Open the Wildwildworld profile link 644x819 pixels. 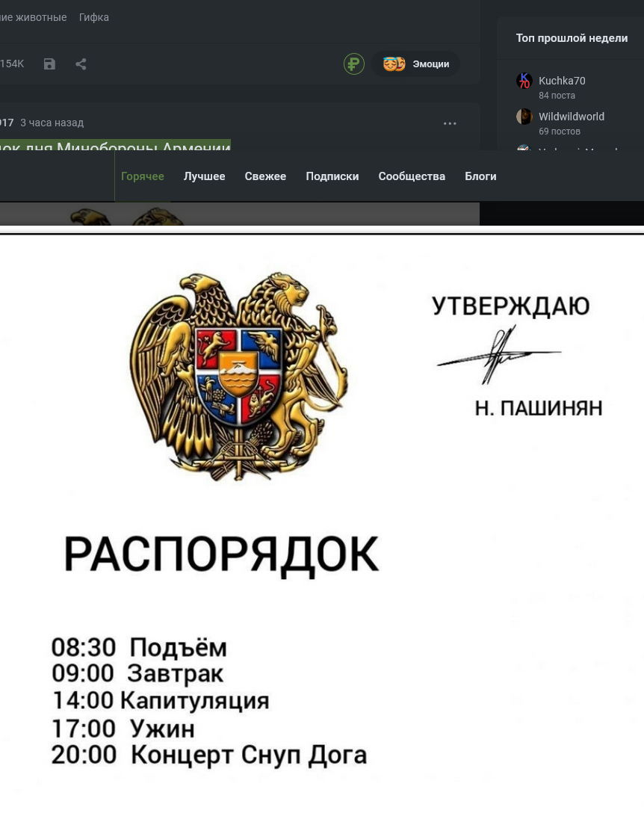tap(572, 117)
